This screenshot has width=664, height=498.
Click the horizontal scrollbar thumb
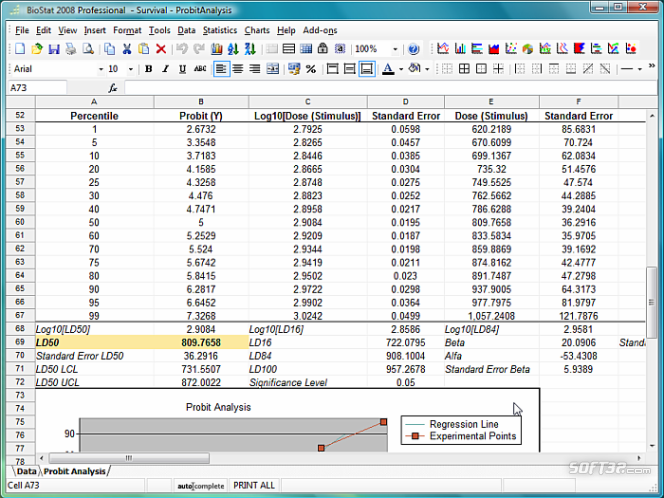(129, 458)
